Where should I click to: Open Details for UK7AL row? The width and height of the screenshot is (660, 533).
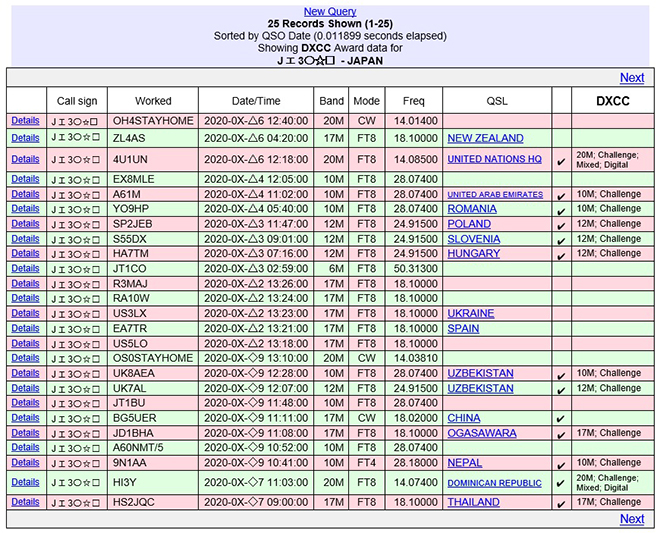click(25, 388)
